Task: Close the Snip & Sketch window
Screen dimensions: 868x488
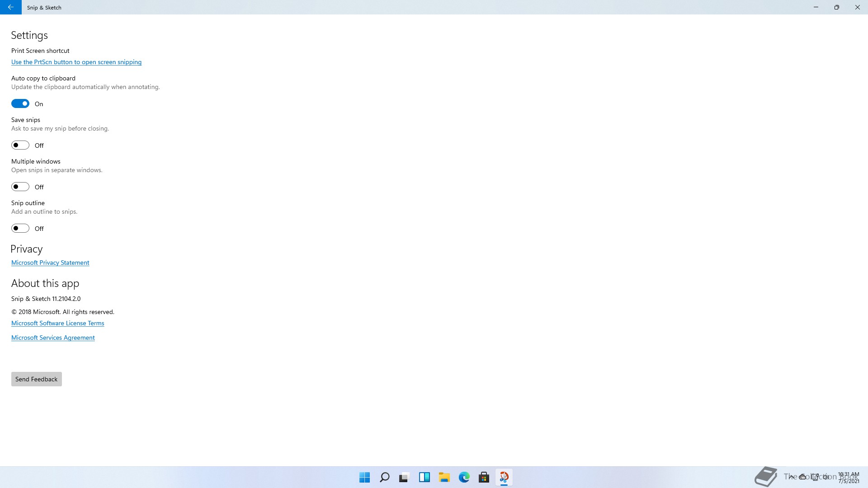Action: pyautogui.click(x=858, y=7)
